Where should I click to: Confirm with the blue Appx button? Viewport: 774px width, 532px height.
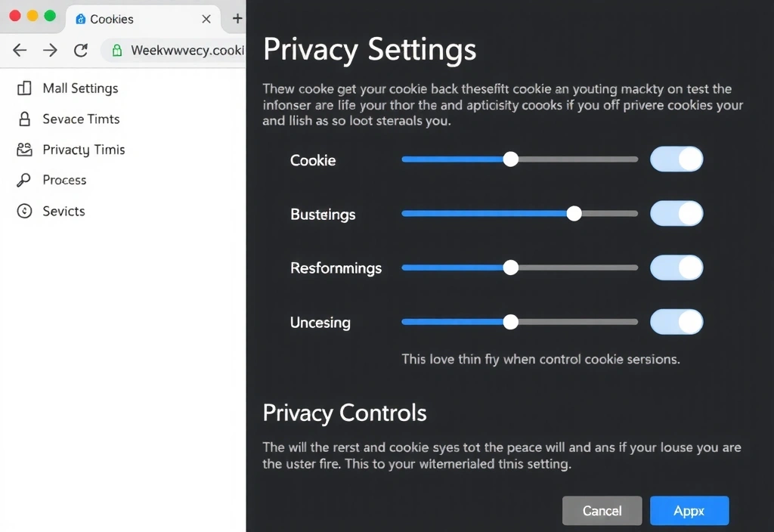click(x=689, y=511)
